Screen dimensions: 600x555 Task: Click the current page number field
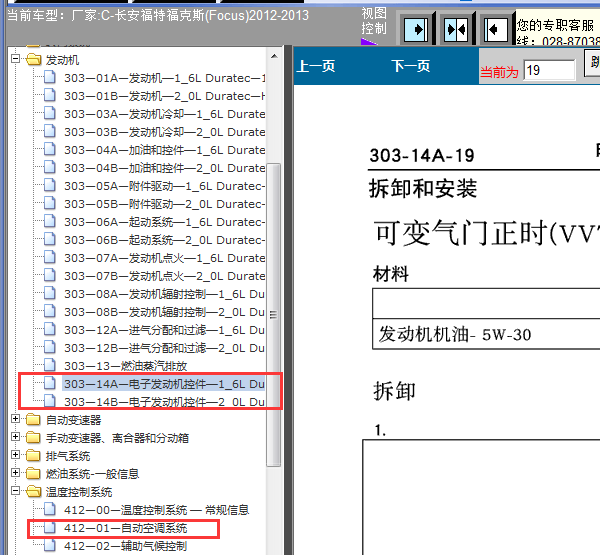click(549, 70)
